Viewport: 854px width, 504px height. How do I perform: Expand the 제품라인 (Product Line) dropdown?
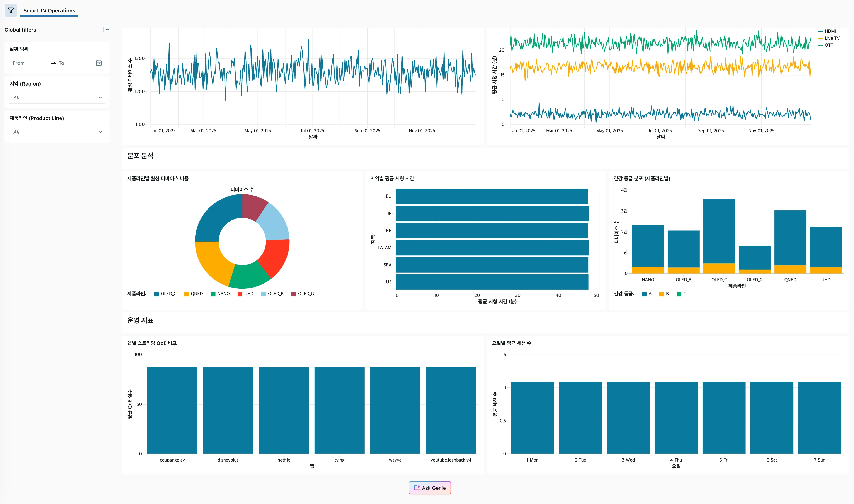point(57,132)
